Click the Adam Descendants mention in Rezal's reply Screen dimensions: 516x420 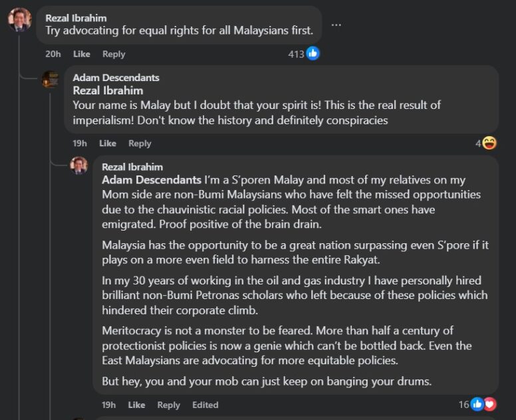point(152,180)
